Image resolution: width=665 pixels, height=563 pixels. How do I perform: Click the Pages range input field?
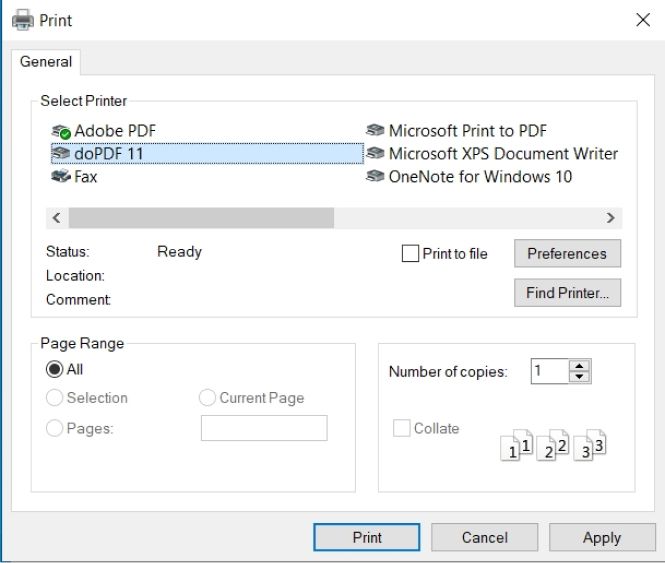[x=264, y=428]
